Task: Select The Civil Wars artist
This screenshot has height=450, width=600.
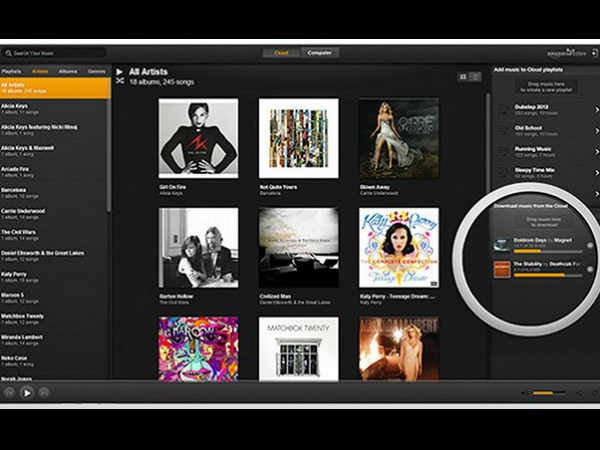Action: pyautogui.click(x=55, y=235)
